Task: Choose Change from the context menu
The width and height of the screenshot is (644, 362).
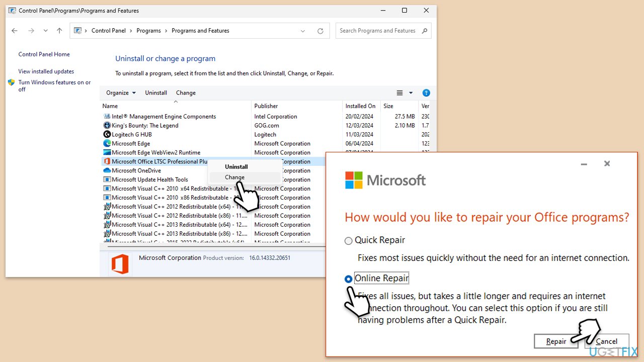Action: click(x=234, y=177)
